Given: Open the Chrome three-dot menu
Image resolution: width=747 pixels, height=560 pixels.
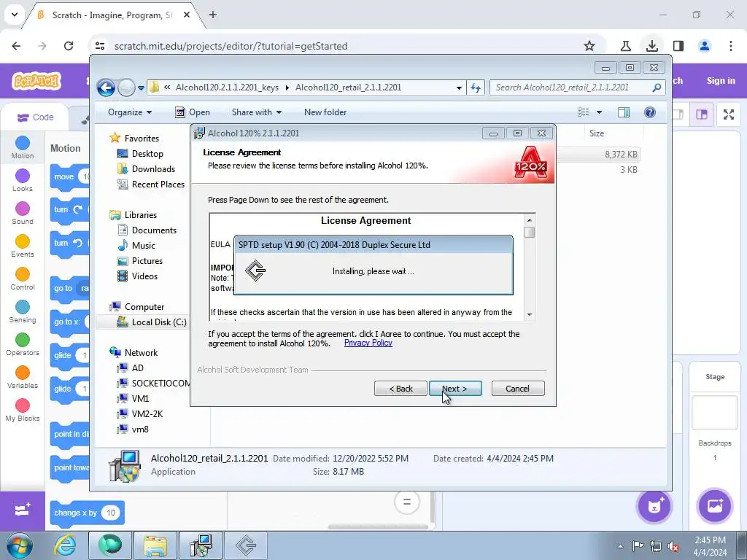Looking at the screenshot, I should pyautogui.click(x=731, y=46).
